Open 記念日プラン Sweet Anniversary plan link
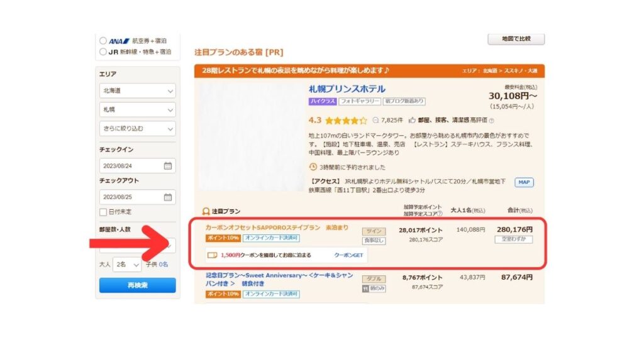 point(279,279)
